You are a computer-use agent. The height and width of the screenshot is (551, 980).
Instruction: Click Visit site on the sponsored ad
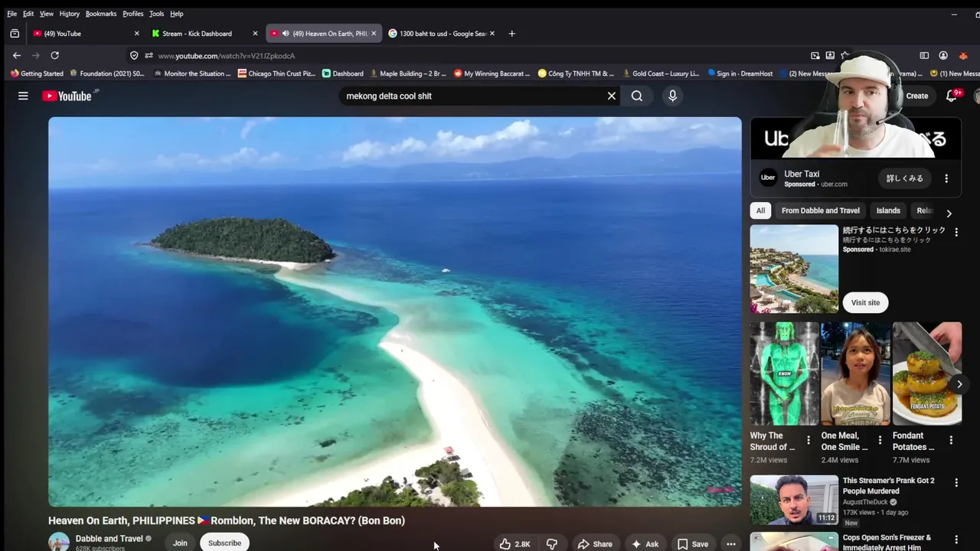865,302
